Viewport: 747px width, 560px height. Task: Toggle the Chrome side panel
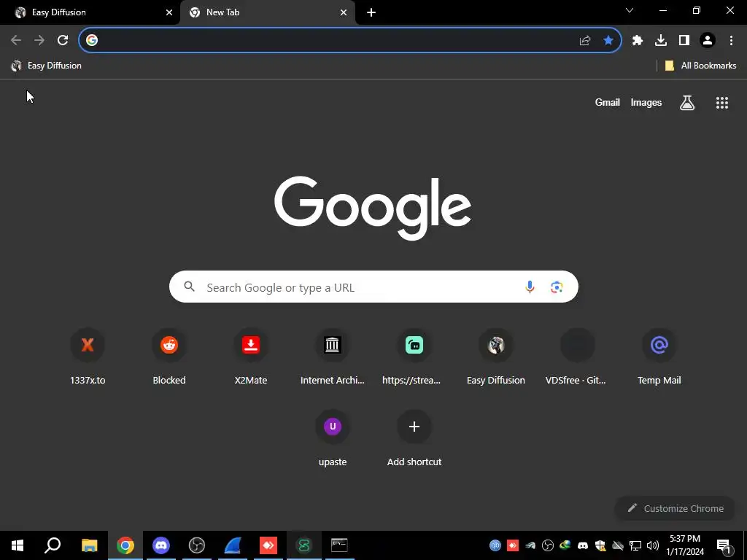coord(684,41)
